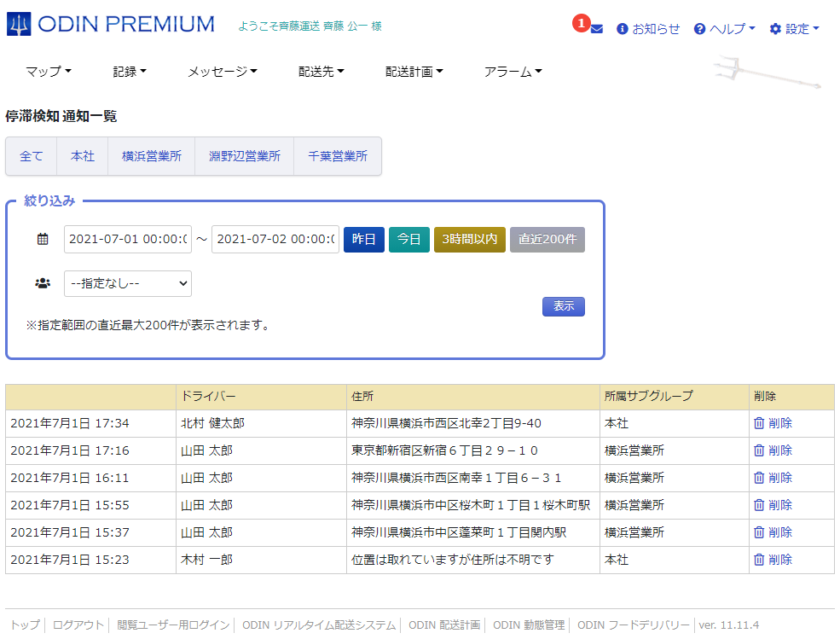
Task: Select the 千葉営業所 tab
Action: pos(338,157)
